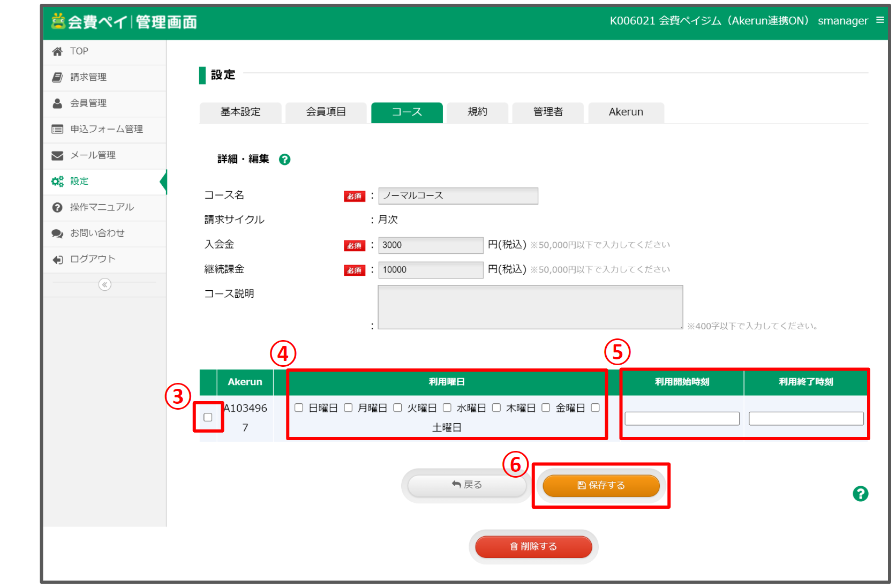Click the ログアウト logout icon
Image resolution: width=896 pixels, height=588 pixels.
pyautogui.click(x=57, y=259)
